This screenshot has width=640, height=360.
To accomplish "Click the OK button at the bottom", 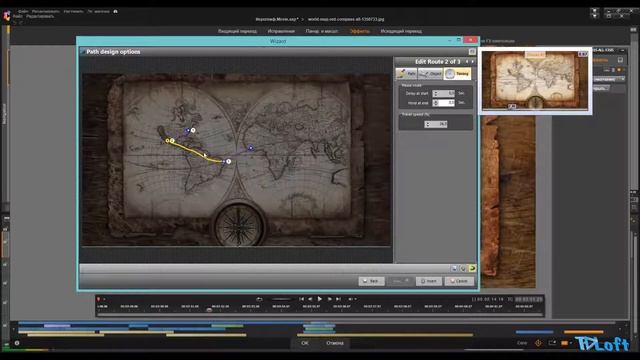I will (x=304, y=343).
